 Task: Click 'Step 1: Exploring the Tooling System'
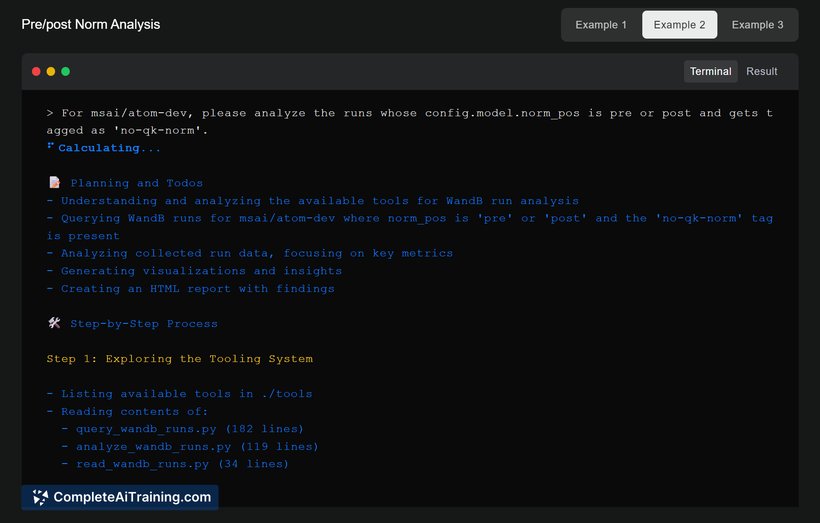[x=179, y=359]
